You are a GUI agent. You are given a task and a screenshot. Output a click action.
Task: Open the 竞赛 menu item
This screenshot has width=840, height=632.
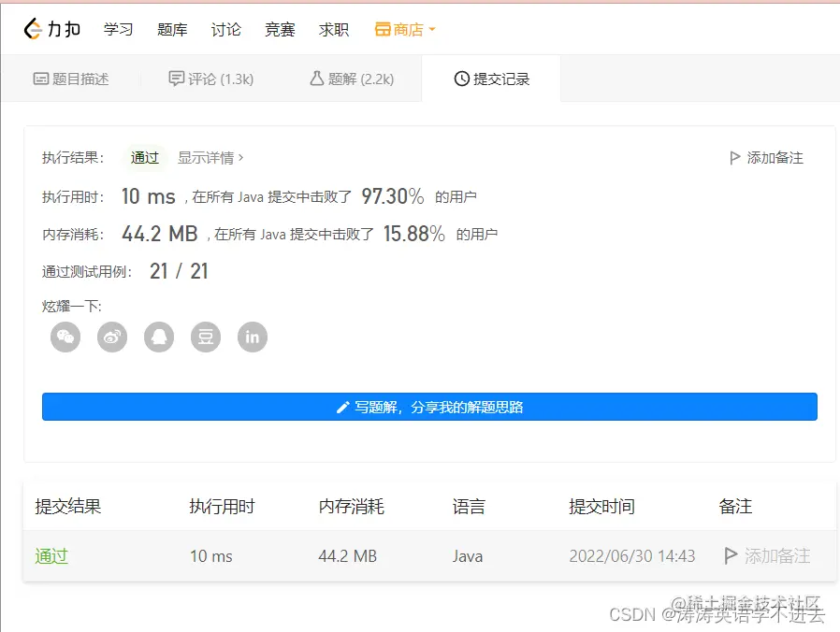[x=280, y=29]
